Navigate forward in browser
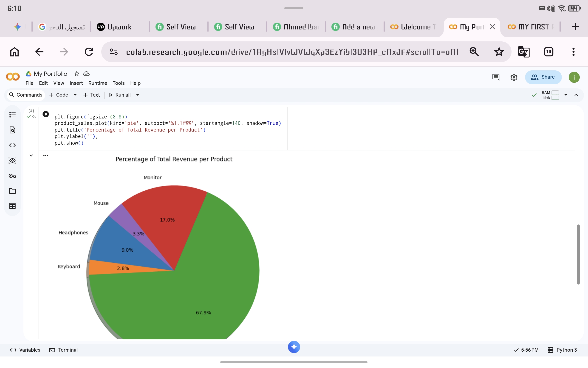 [64, 52]
